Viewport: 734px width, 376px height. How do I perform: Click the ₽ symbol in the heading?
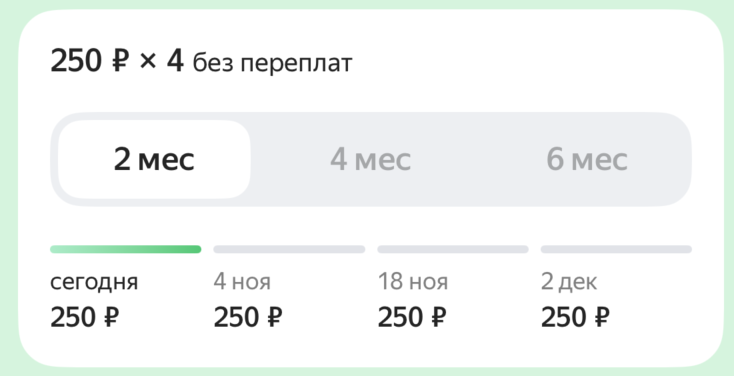coord(120,62)
